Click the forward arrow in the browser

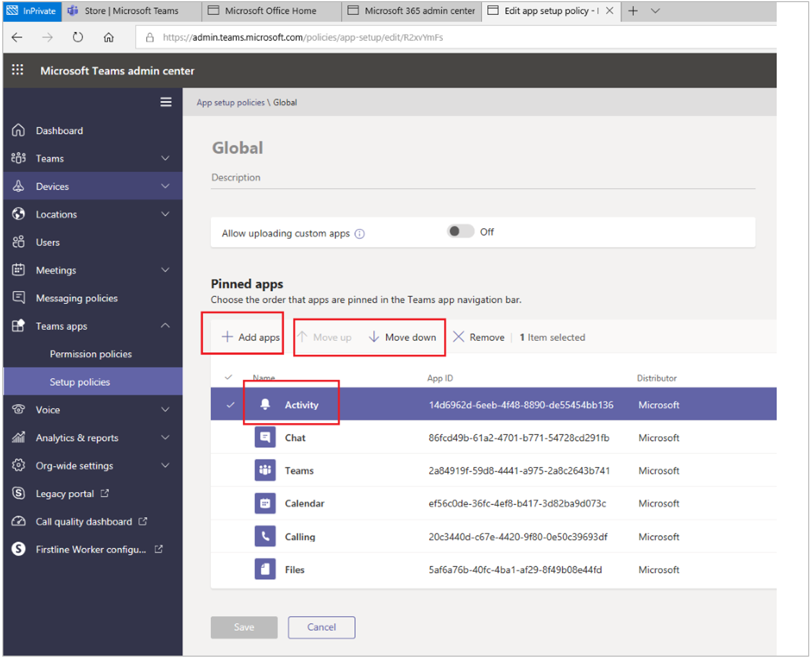click(x=48, y=37)
